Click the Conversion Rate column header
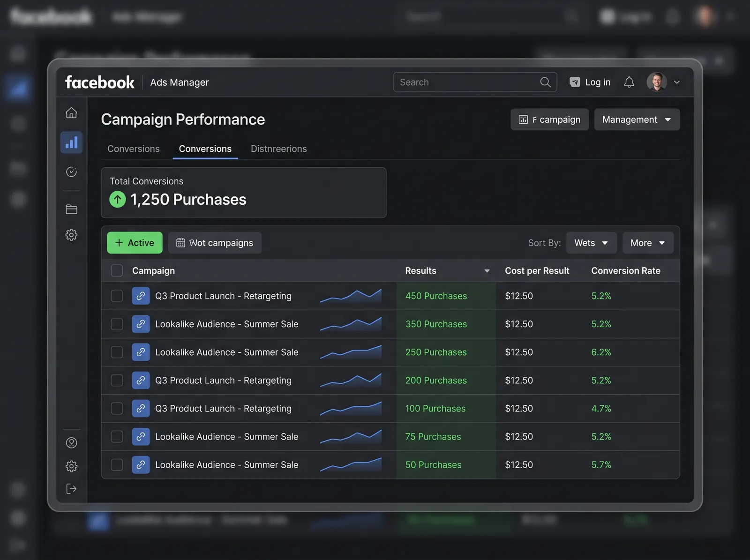Screen dimensions: 750x560 point(626,271)
